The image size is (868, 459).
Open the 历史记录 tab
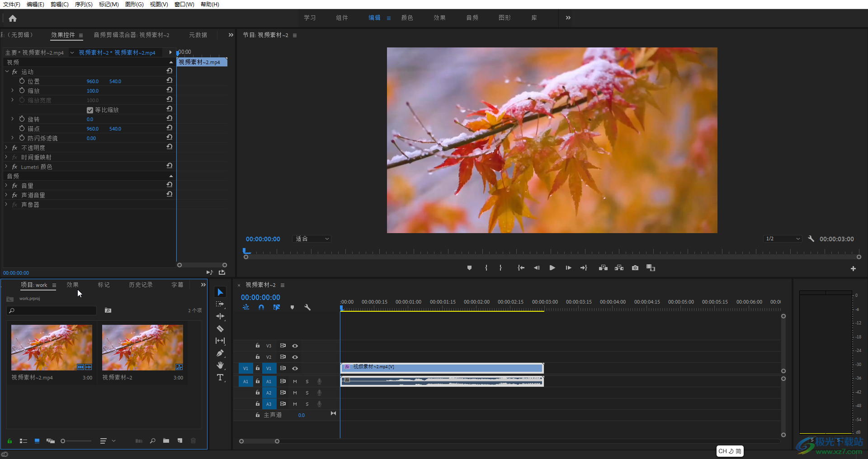click(x=141, y=285)
